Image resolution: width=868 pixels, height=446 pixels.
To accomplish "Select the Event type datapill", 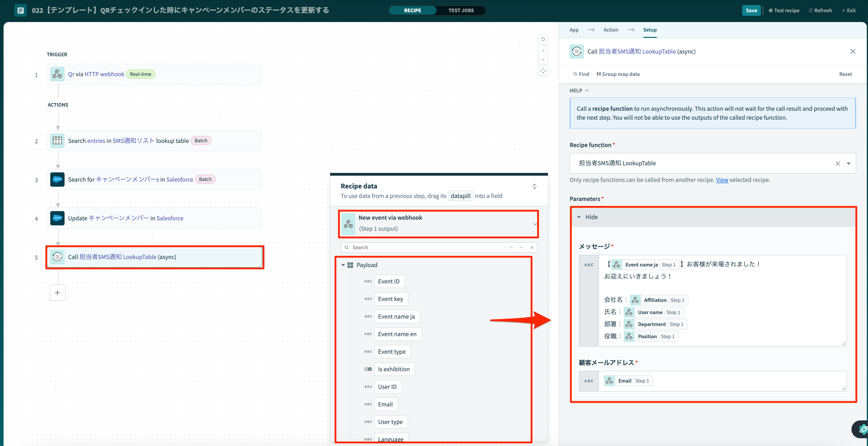I will (392, 352).
